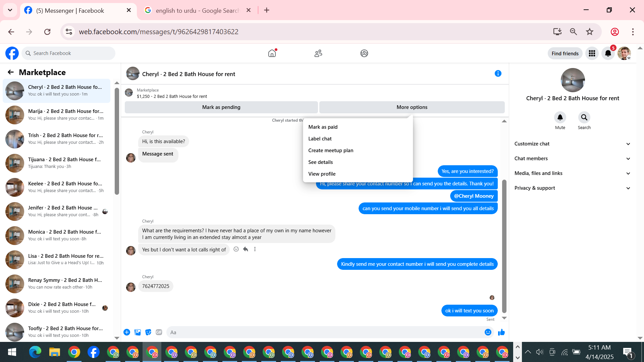Image resolution: width=644 pixels, height=362 pixels.
Task: Click the message scrollbar thumb
Action: point(504,246)
